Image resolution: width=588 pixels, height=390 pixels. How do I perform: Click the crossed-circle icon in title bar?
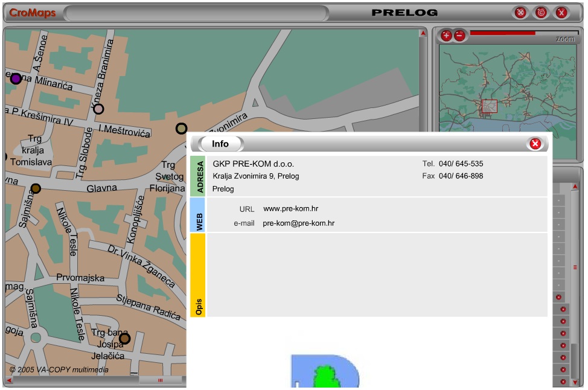[520, 12]
